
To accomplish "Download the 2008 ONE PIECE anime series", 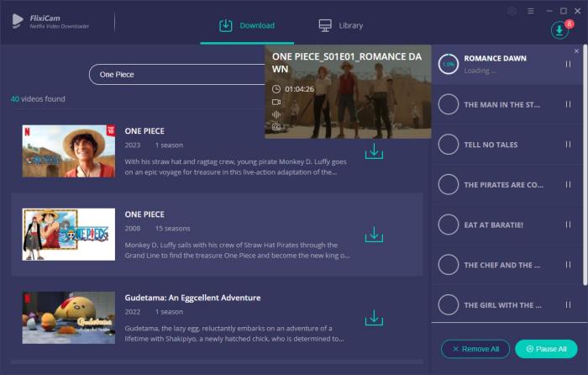I will pyautogui.click(x=374, y=235).
